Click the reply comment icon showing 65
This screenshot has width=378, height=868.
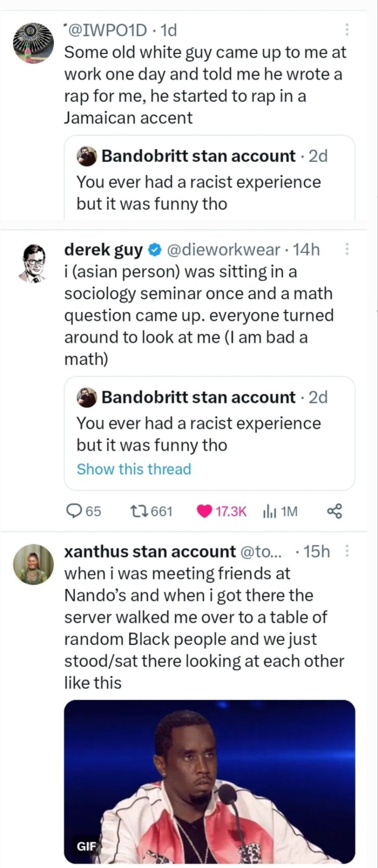(x=73, y=511)
